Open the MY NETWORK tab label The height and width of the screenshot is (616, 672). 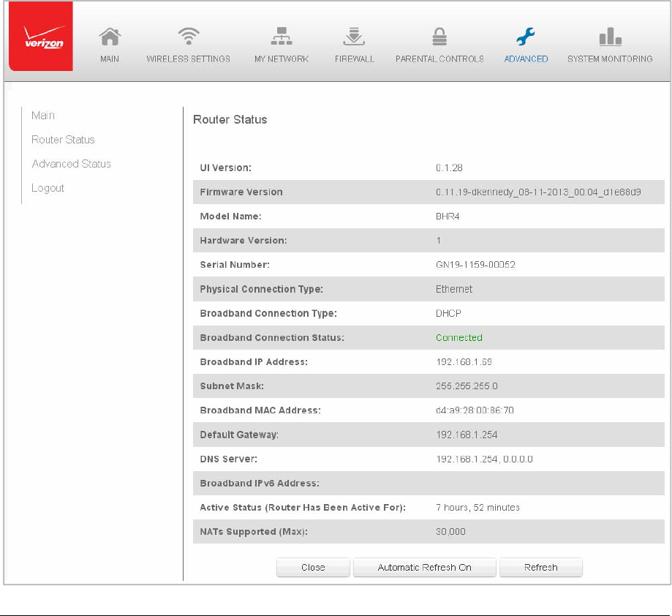(x=282, y=59)
